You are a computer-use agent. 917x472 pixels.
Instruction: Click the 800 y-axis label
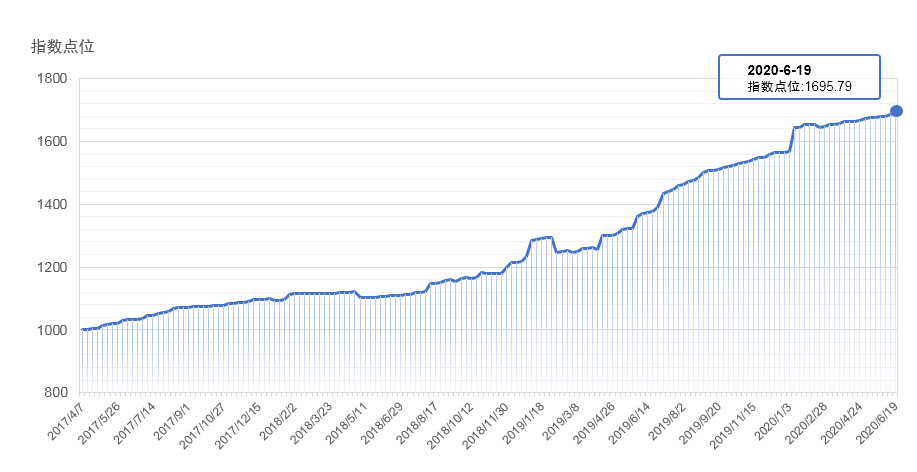(58, 393)
